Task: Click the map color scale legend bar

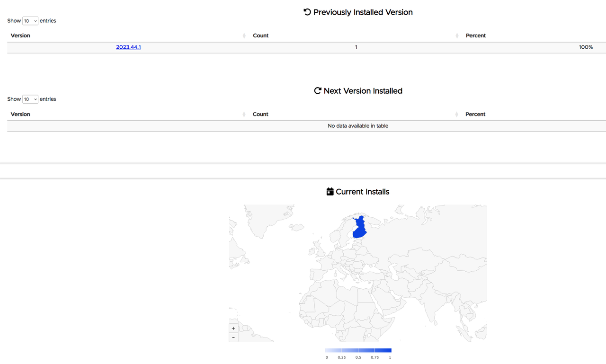Action: click(358, 350)
